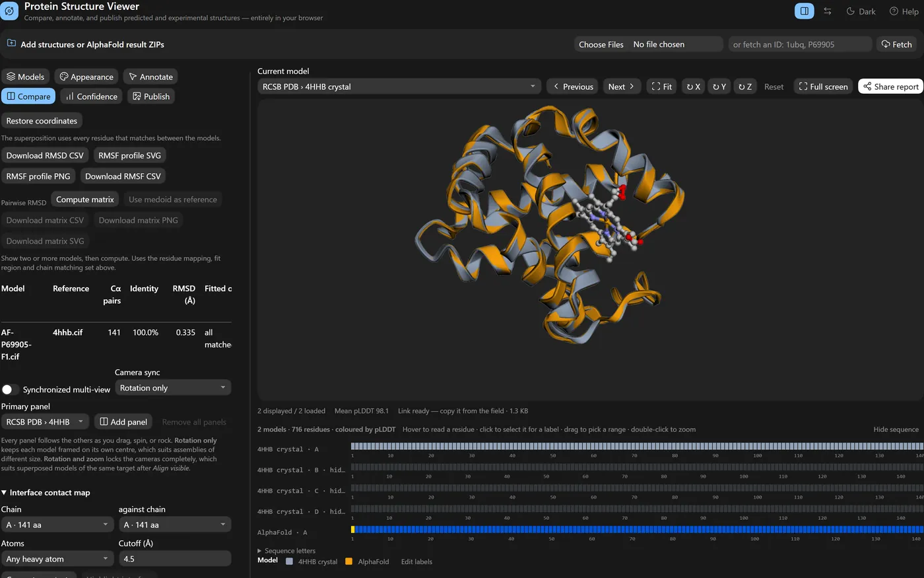Screen dimensions: 924x578
Task: Switch to the Annotate tab
Action: coord(150,77)
